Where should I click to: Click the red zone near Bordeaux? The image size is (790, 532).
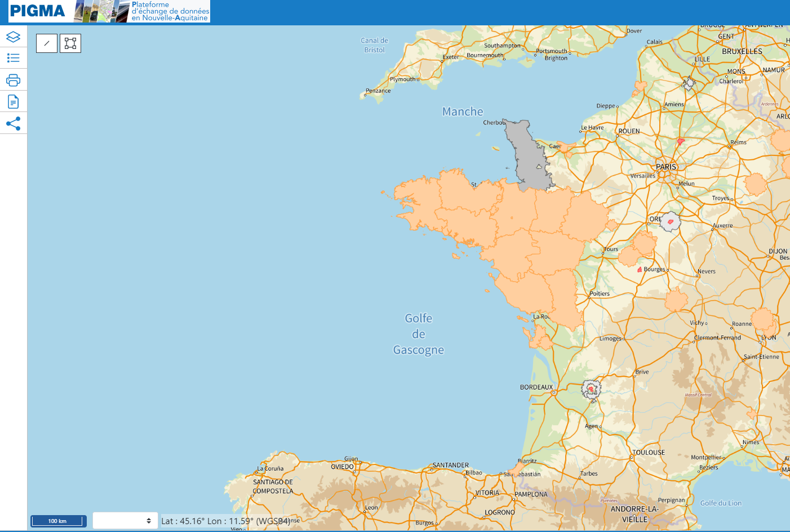click(x=591, y=388)
